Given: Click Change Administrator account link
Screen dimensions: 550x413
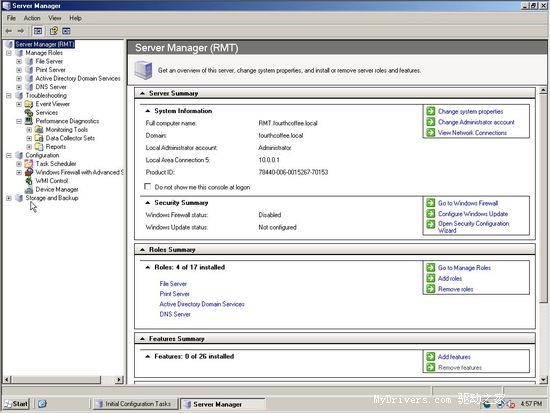Looking at the screenshot, I should [476, 122].
